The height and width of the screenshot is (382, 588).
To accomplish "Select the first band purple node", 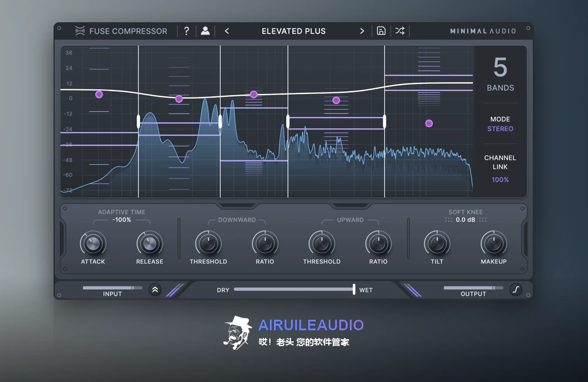I will [99, 95].
